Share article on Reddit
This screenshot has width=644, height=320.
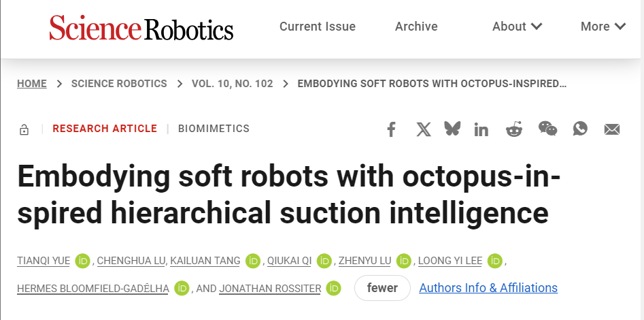514,129
